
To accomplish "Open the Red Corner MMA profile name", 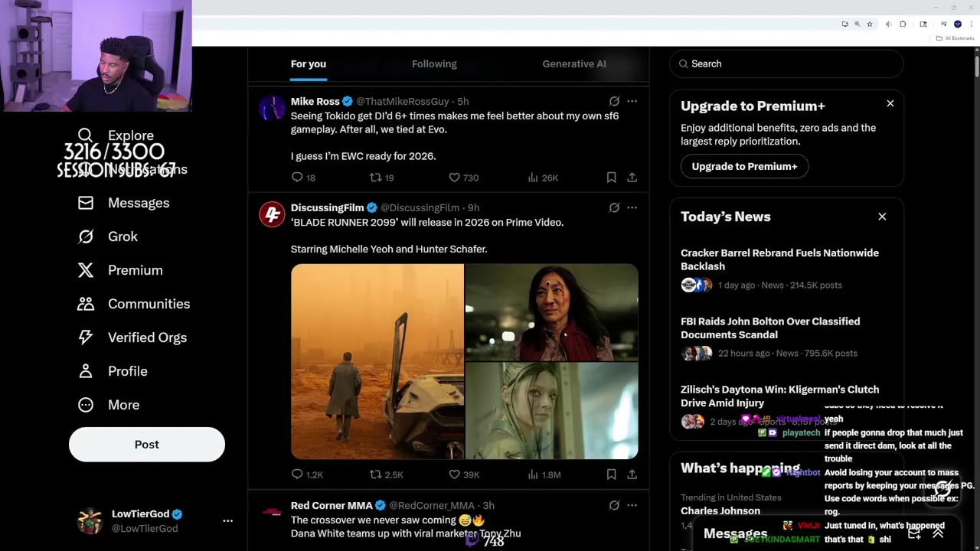I will [x=332, y=505].
